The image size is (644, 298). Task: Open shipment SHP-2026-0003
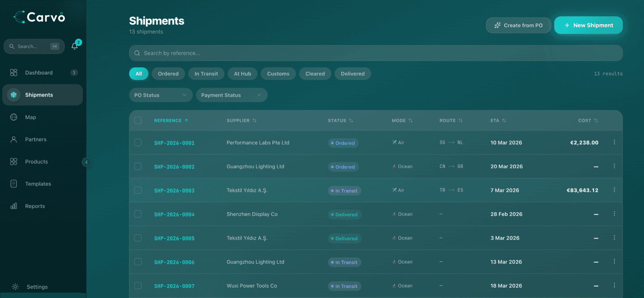click(x=174, y=190)
